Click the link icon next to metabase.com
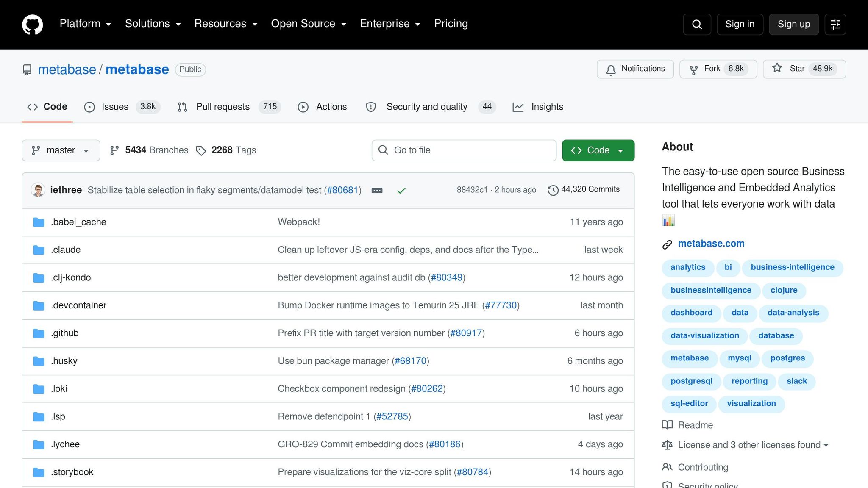 pyautogui.click(x=667, y=244)
